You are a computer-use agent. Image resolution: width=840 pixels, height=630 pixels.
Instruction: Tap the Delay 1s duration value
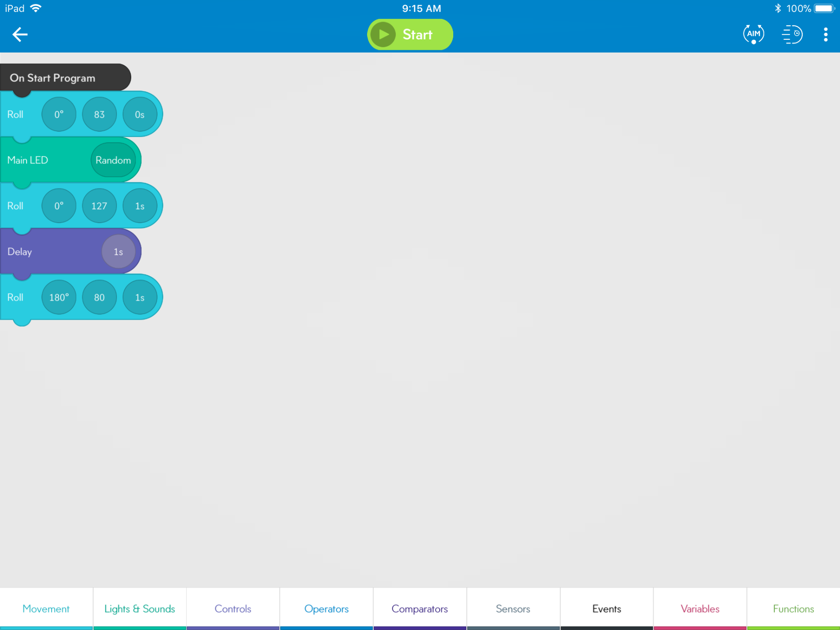coord(118,252)
